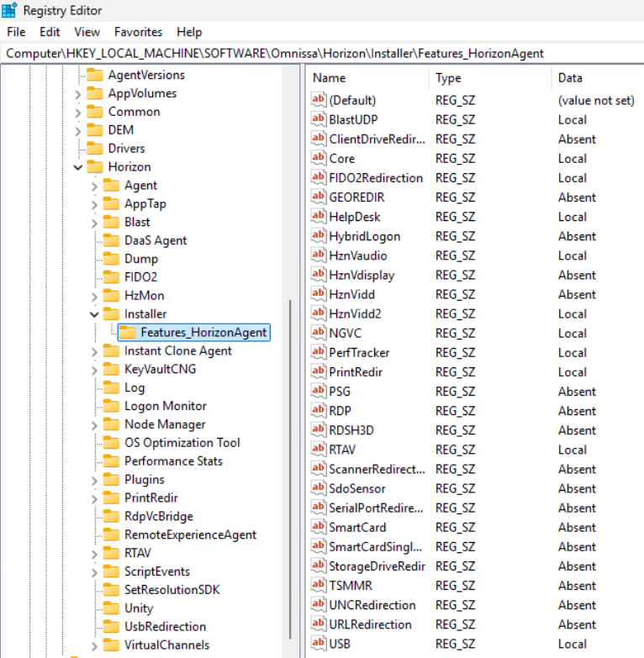Screen dimensions: 644x658
Task: Expand the Instant Clone Agent key
Action: point(94,351)
